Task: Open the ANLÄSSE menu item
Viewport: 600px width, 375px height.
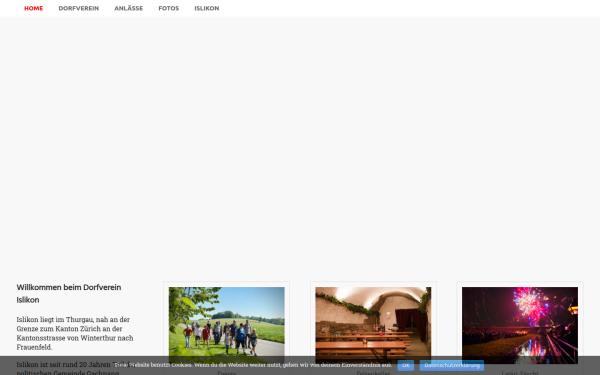Action: (129, 8)
